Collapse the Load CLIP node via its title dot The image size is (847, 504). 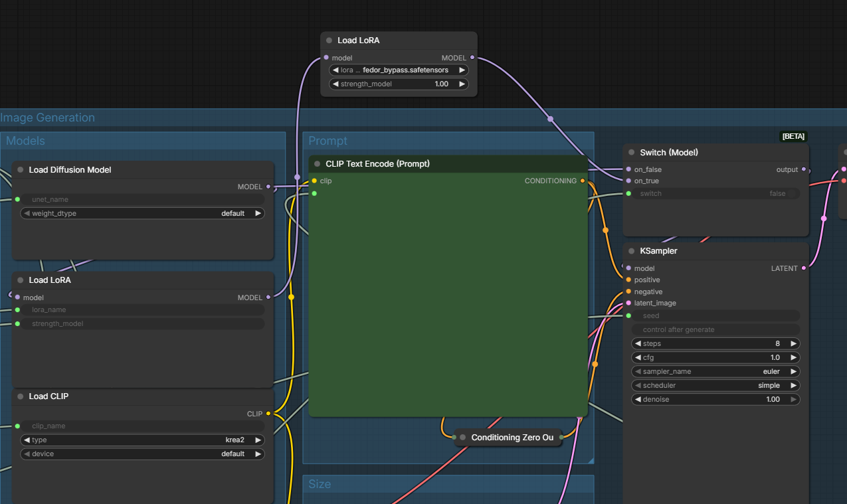[21, 396]
